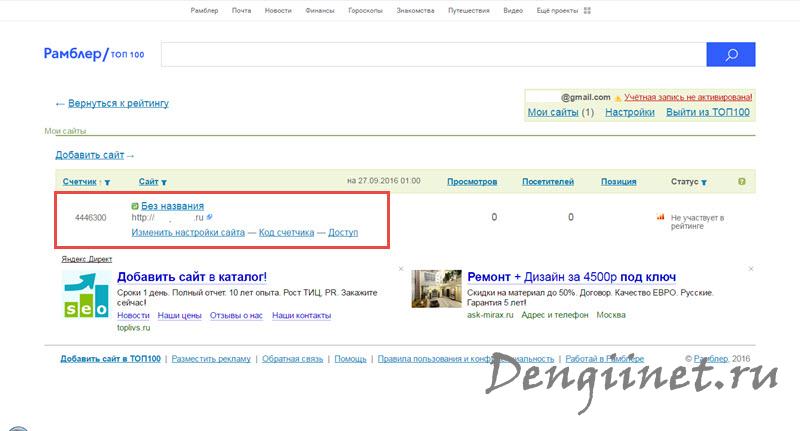Click Добавить сайт в ТОП100 footer link

pos(111,359)
